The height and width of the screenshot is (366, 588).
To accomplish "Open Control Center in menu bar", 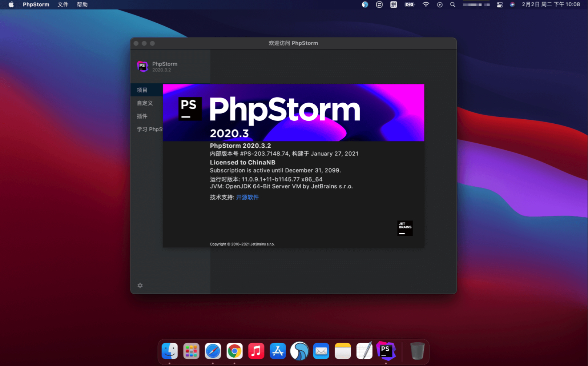I will tap(500, 5).
